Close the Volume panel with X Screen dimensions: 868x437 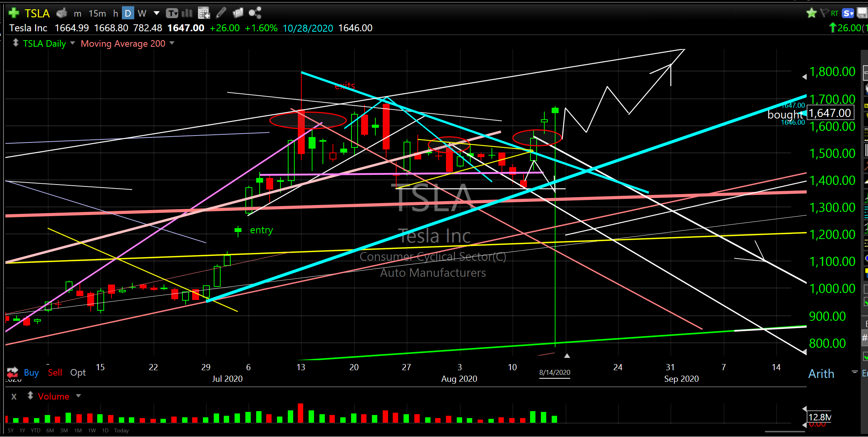click(14, 396)
